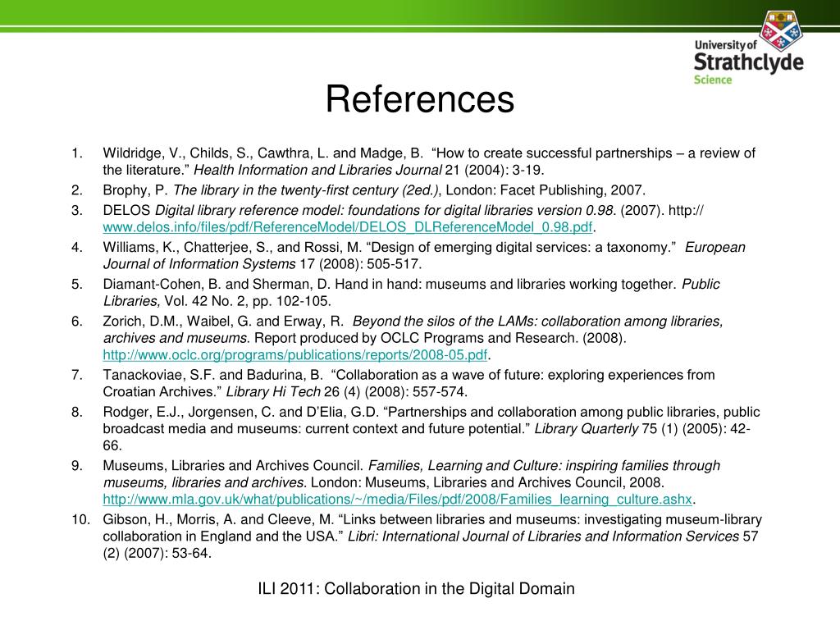Click the University of Strathclyde crest logo
Image resolution: width=840 pixels, height=630 pixels.
pos(781,30)
